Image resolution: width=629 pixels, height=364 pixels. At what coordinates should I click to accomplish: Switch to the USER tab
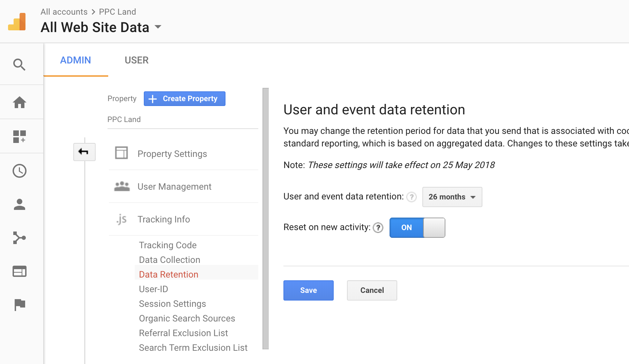[x=136, y=60]
